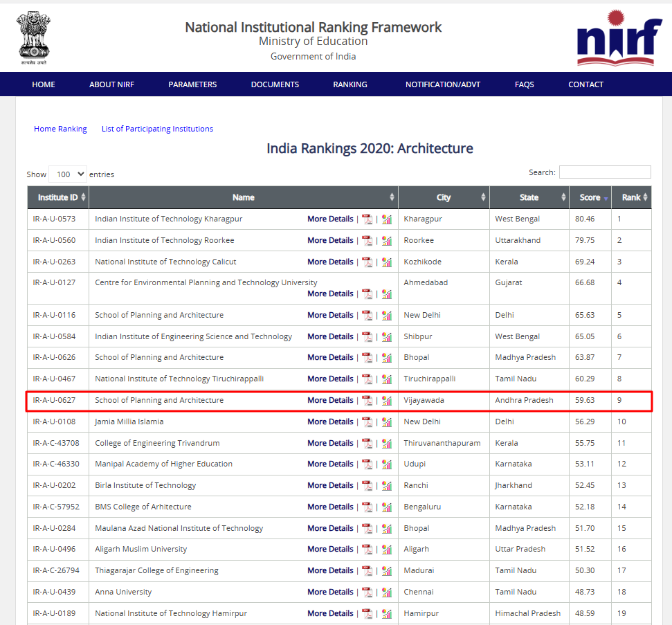Open the Show entries dropdown
Image resolution: width=672 pixels, height=625 pixels.
[68, 174]
